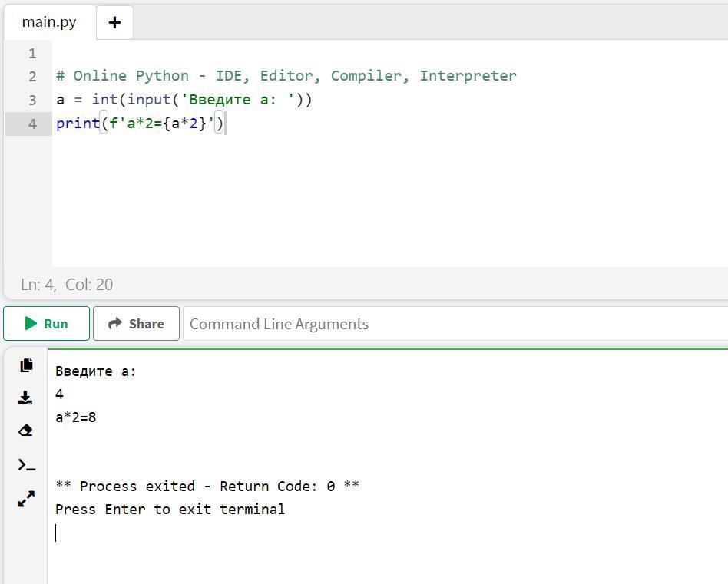Select line number 3 in the gutter

click(32, 100)
